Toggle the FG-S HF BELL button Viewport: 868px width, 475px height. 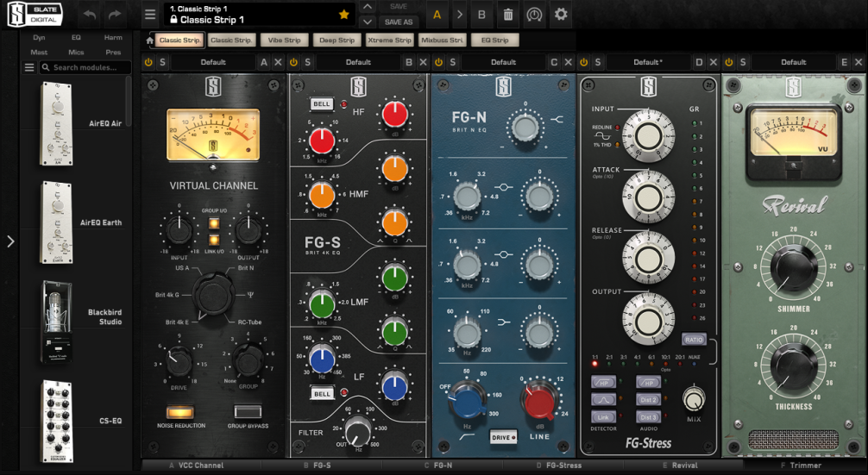[322, 104]
